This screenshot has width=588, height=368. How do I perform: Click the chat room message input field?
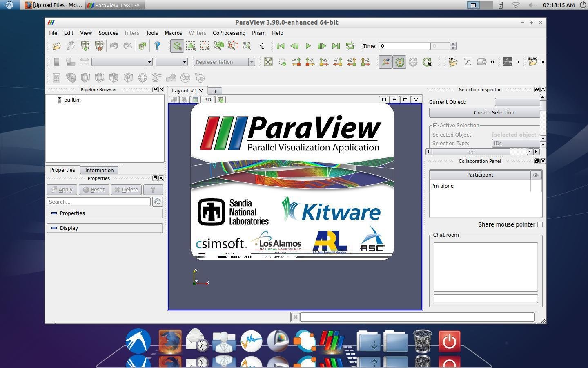click(486, 298)
